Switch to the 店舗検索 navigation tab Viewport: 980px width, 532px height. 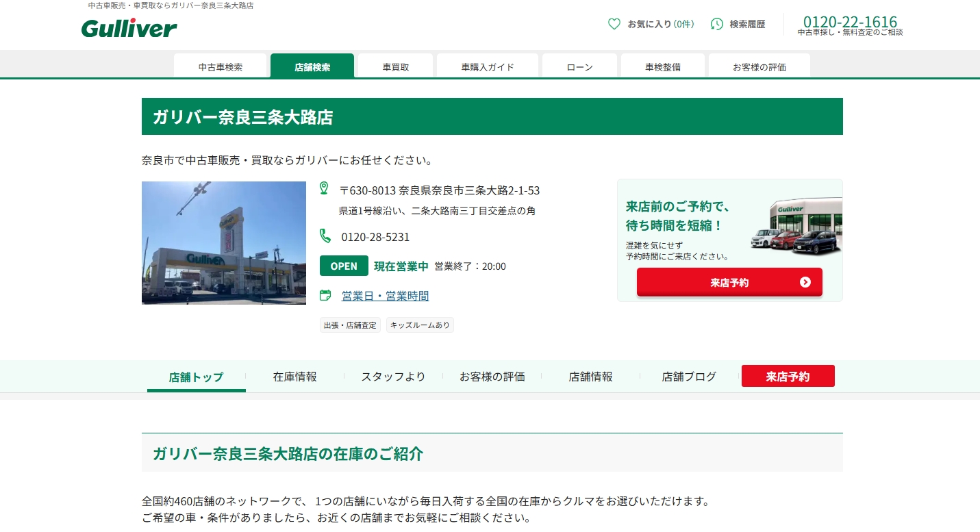[312, 66]
